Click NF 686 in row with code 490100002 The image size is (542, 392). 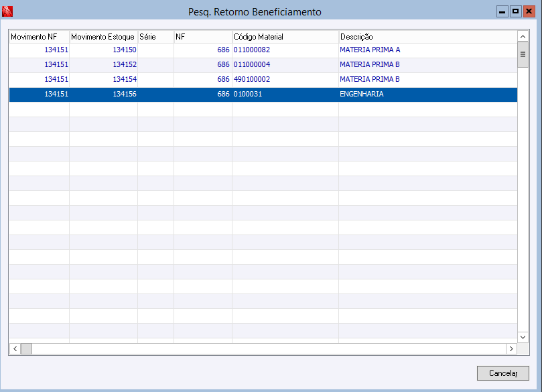point(223,80)
